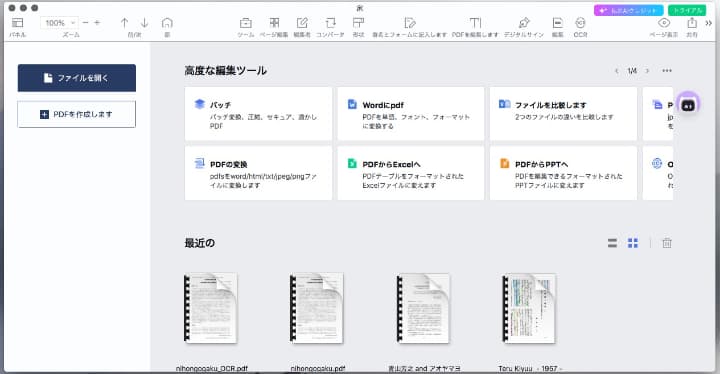720x374 pixels.
Task: Open the Converter (コンバータ) tool
Action: [331, 23]
